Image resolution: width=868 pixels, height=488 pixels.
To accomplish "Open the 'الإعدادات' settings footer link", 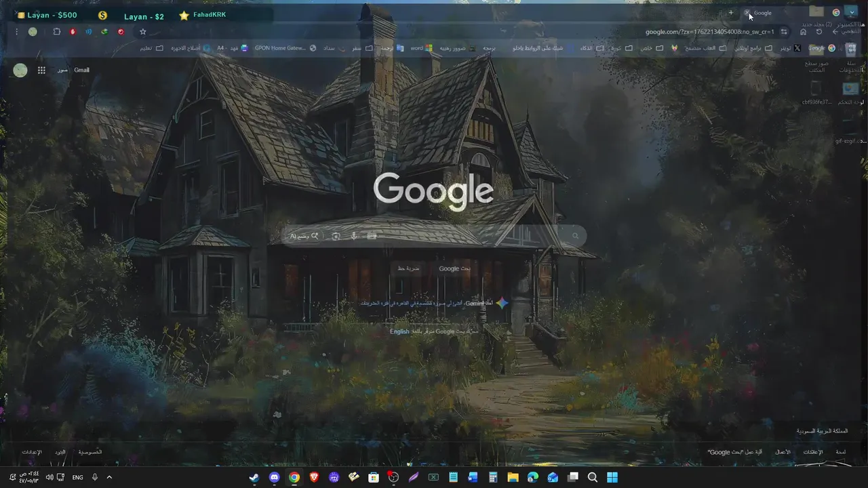I will coord(32,452).
